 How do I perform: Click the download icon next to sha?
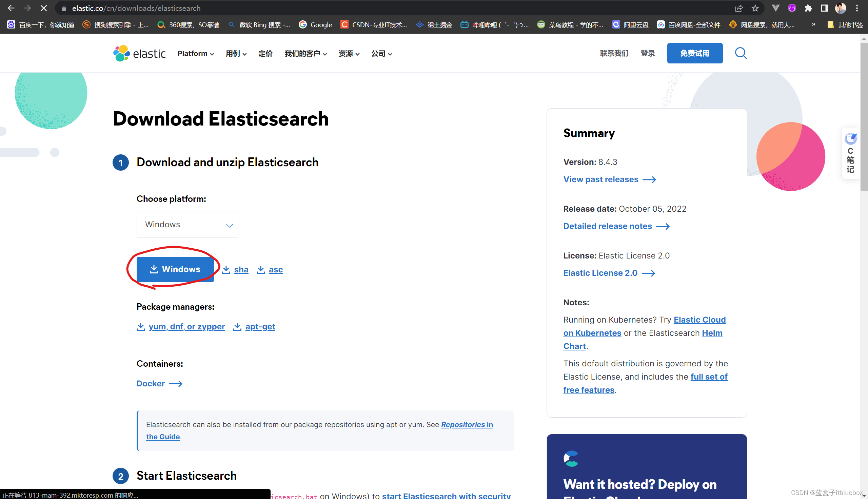click(x=226, y=269)
